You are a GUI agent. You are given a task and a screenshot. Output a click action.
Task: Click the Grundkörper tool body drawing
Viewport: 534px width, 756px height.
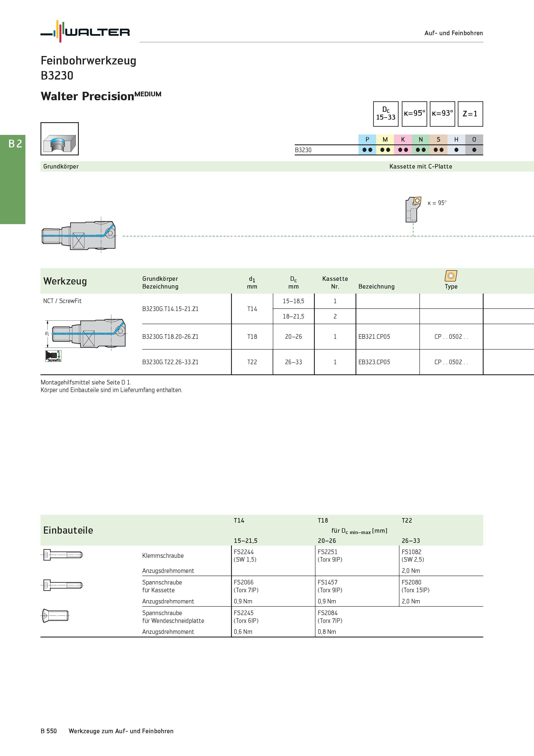pyautogui.click(x=79, y=235)
